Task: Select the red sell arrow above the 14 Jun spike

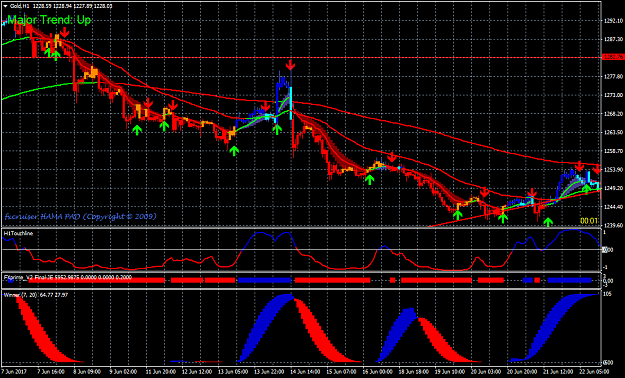Action: coord(291,65)
